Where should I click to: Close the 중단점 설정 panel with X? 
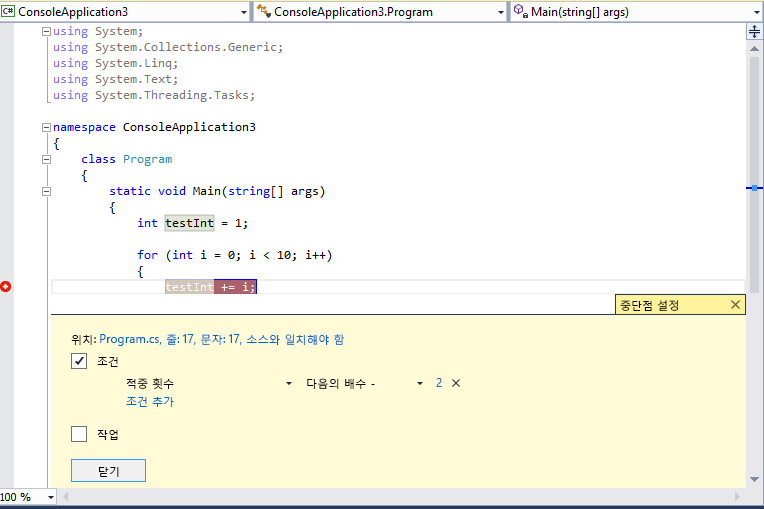[x=735, y=305]
